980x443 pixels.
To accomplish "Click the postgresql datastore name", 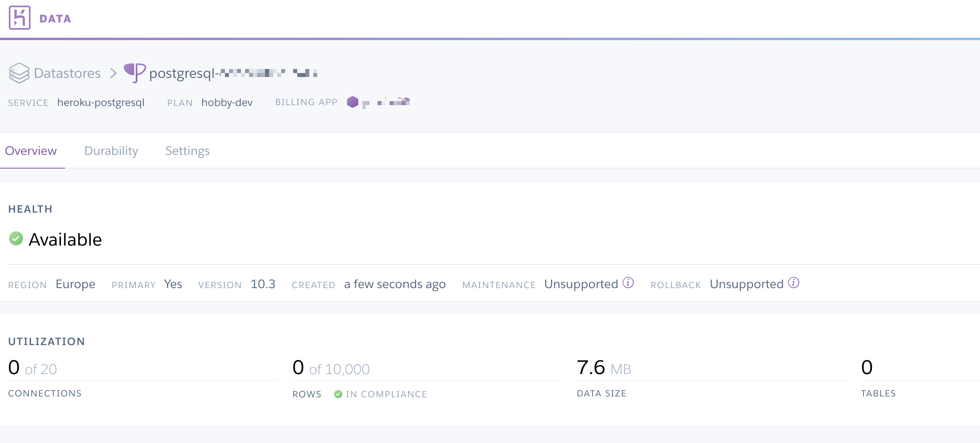I will [233, 73].
